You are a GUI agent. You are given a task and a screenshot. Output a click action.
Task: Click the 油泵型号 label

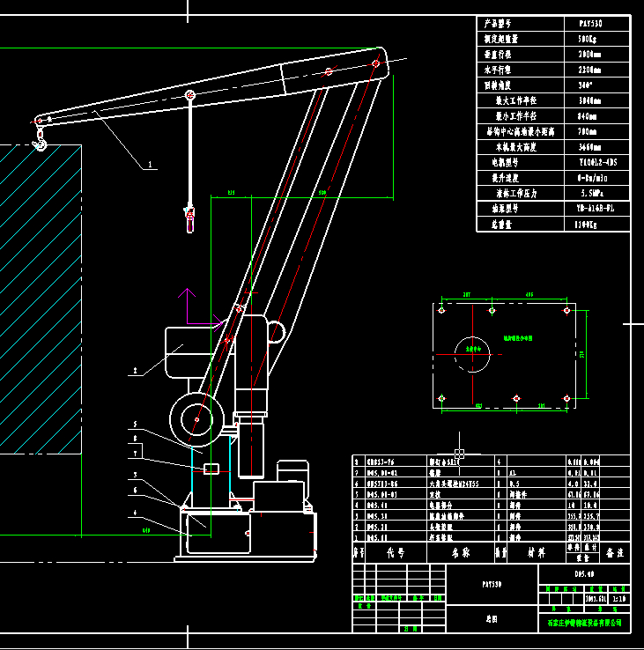(x=505, y=209)
